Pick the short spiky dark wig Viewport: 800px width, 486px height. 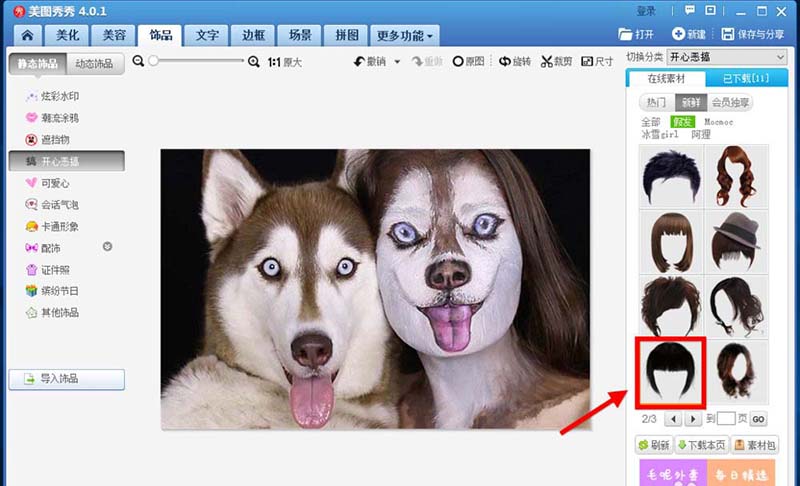click(x=671, y=176)
